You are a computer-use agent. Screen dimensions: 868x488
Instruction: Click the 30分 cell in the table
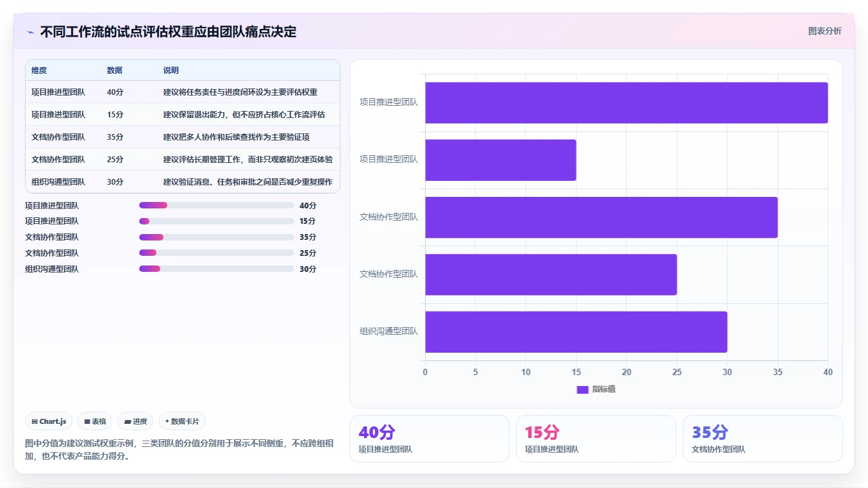(115, 182)
